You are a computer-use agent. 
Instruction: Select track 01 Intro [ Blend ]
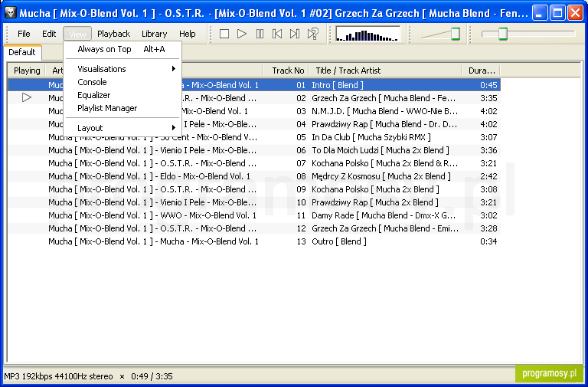tap(254, 85)
